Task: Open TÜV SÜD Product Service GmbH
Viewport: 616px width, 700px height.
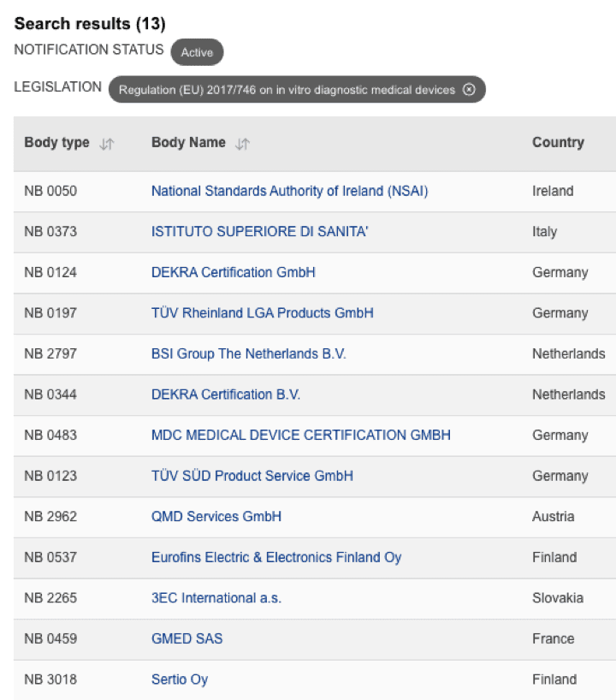Action: 252,476
